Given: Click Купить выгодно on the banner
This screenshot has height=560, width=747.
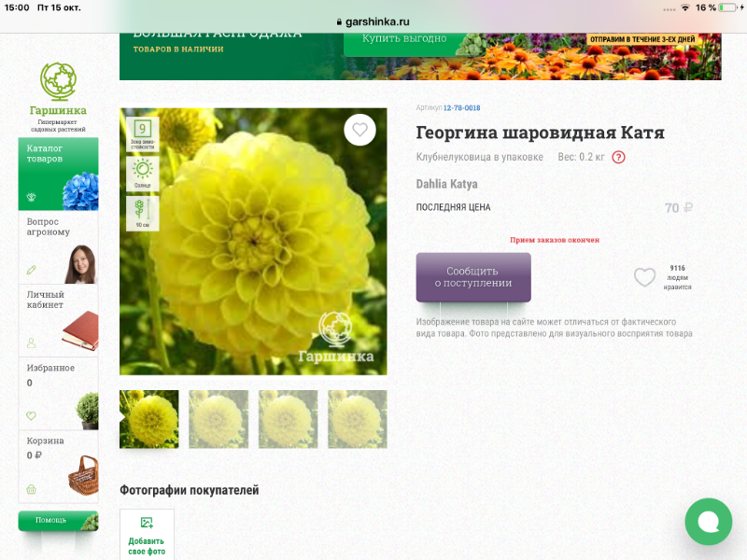Looking at the screenshot, I should 406,39.
